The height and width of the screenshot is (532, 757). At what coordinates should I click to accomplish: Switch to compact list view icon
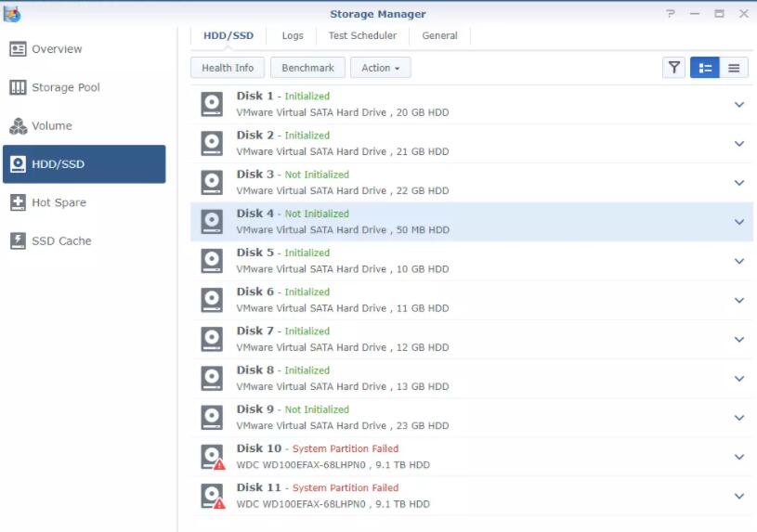tap(734, 68)
